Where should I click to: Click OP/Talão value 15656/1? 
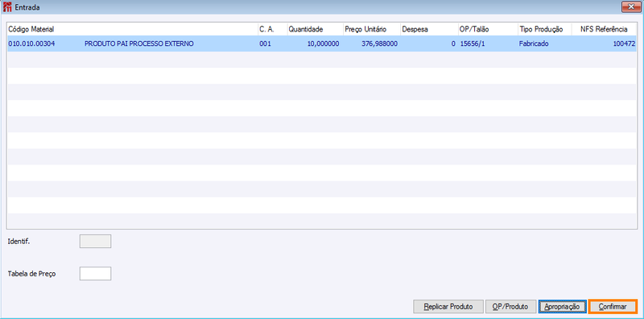point(473,43)
